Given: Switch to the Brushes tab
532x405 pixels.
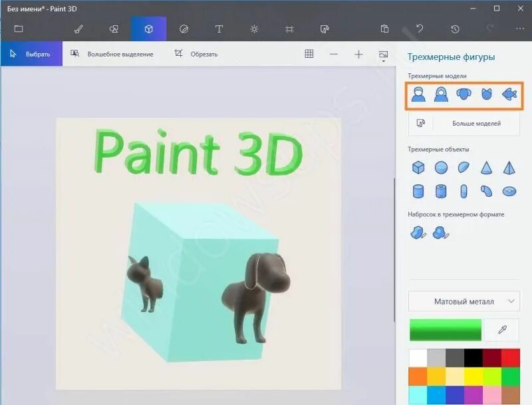Looking at the screenshot, I should 78,29.
